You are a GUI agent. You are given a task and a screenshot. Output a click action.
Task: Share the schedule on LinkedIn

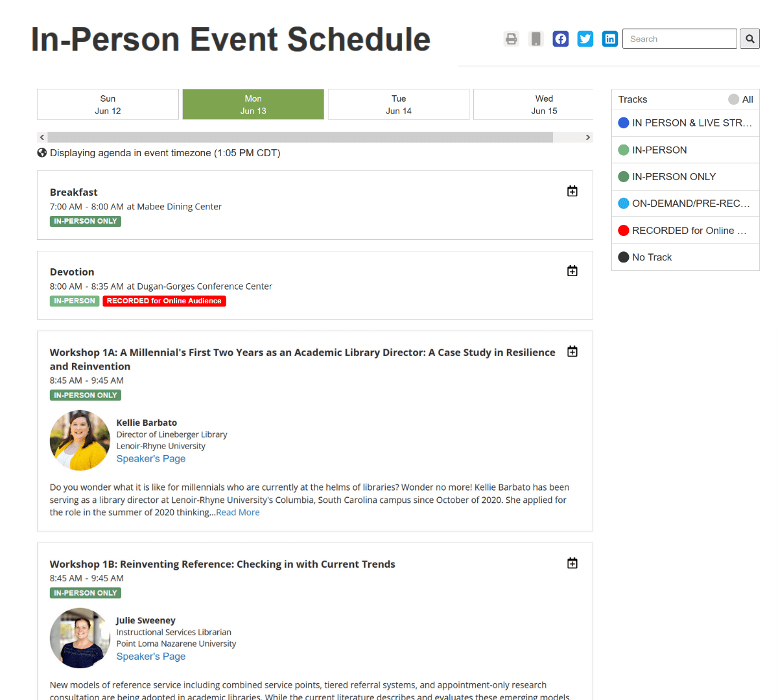pos(610,39)
